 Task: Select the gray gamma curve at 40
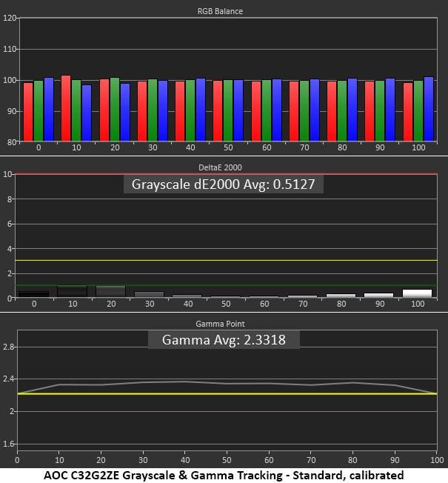[184, 382]
